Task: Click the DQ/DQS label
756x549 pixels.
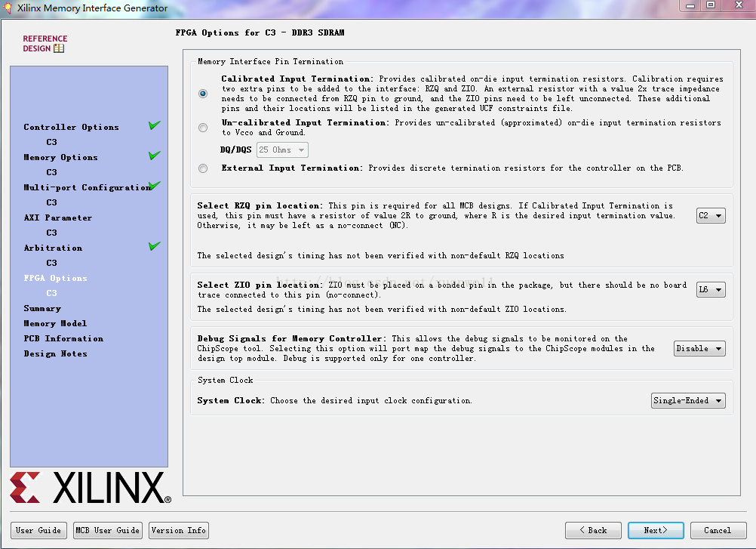Action: [x=235, y=150]
